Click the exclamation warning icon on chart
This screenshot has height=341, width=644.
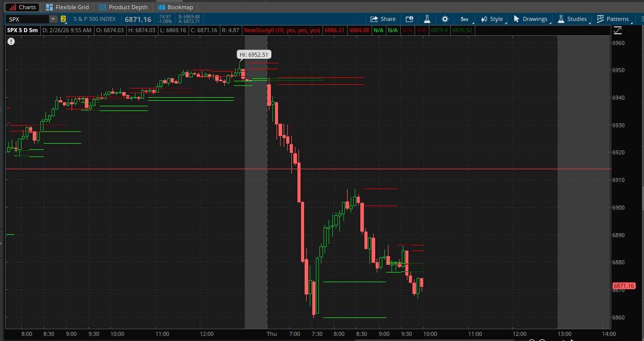click(x=11, y=41)
